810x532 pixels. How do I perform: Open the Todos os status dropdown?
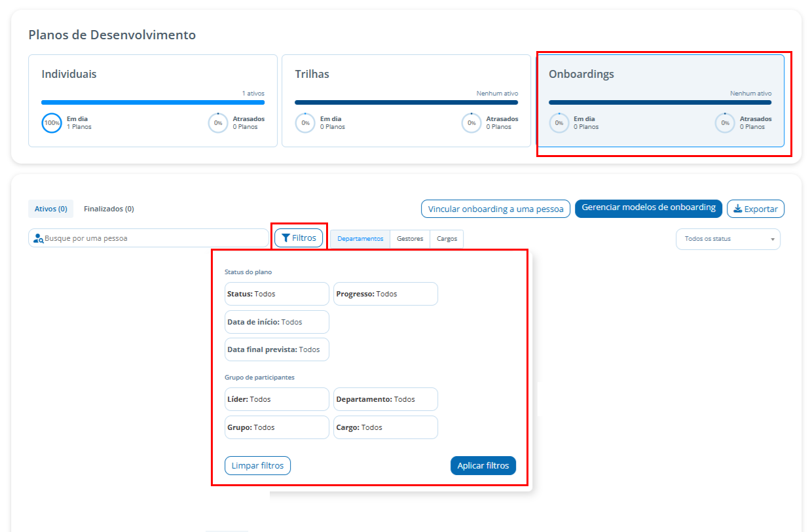coord(728,239)
